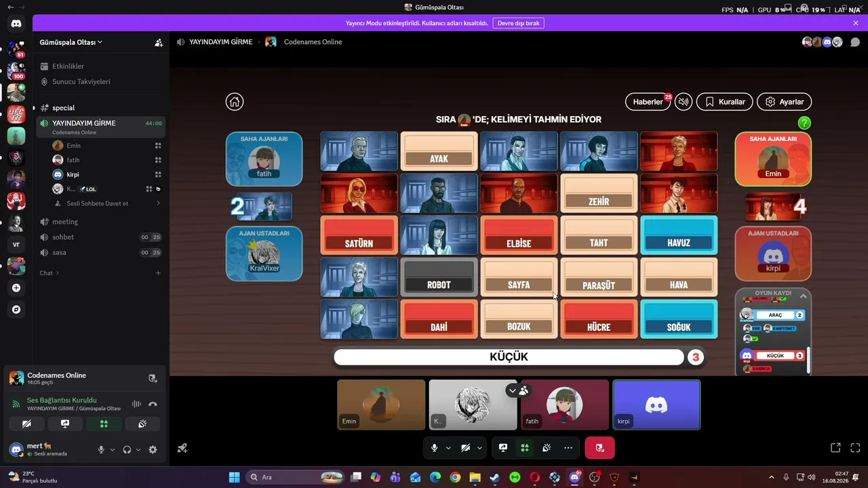868x488 pixels.
Task: Open Google Chrome from the taskbar
Action: click(455, 477)
